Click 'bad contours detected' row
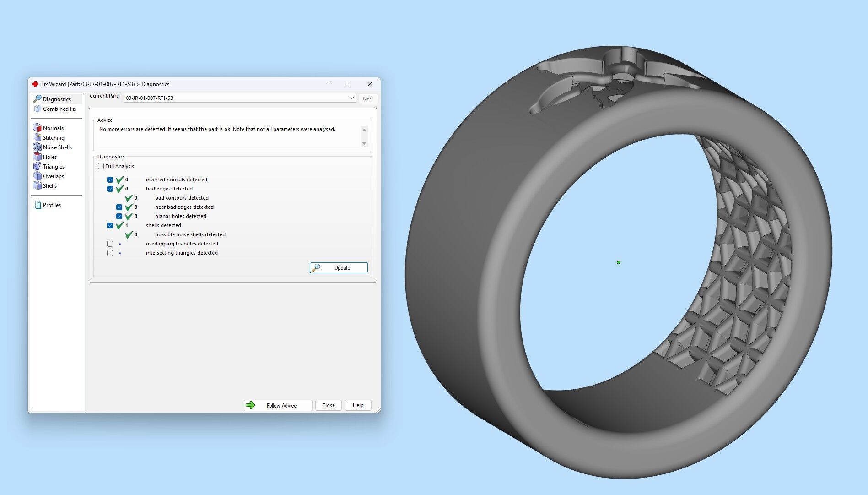Screen dimensions: 868x495 [182, 198]
